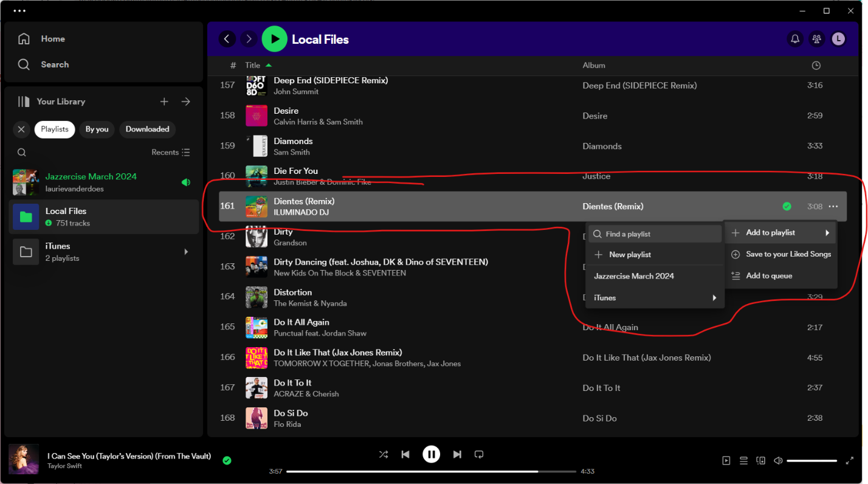868x484 pixels.
Task: Select New playlist in submenu
Action: [655, 255]
